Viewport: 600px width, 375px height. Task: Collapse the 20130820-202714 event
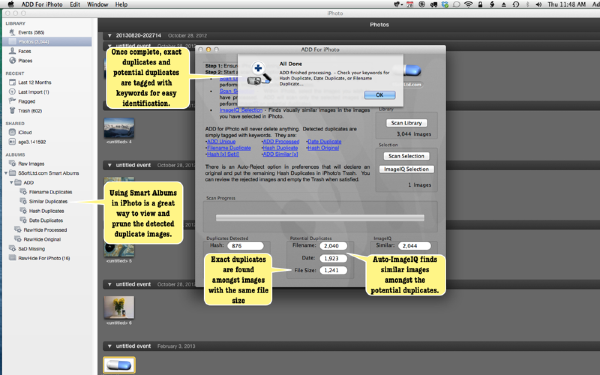(109, 35)
